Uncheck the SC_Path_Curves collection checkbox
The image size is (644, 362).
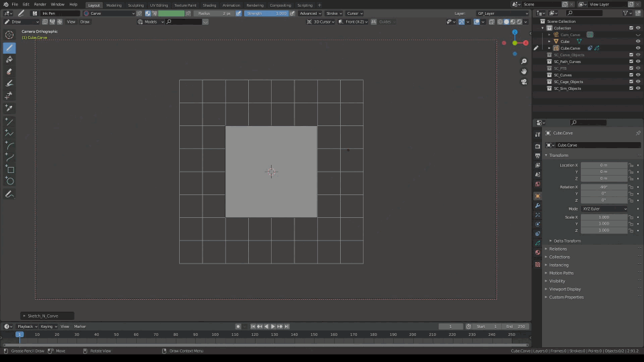[631, 62]
